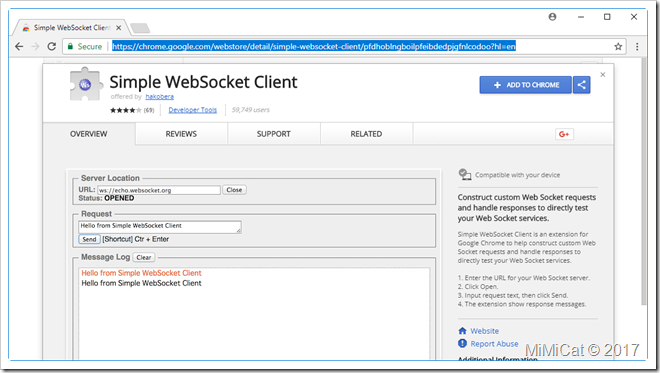Viewport: 660px width, 373px height.
Task: Close the extension detail overlay
Action: click(x=602, y=75)
